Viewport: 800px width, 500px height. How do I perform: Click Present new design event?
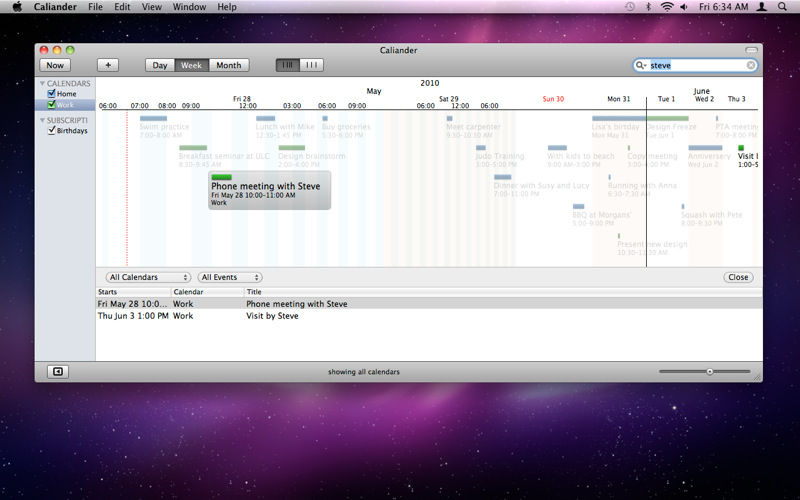652,244
